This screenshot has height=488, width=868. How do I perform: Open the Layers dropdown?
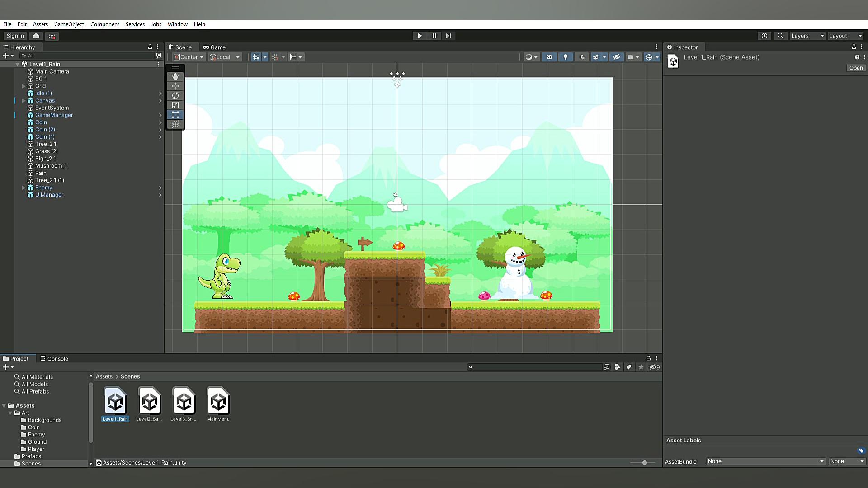(x=807, y=36)
